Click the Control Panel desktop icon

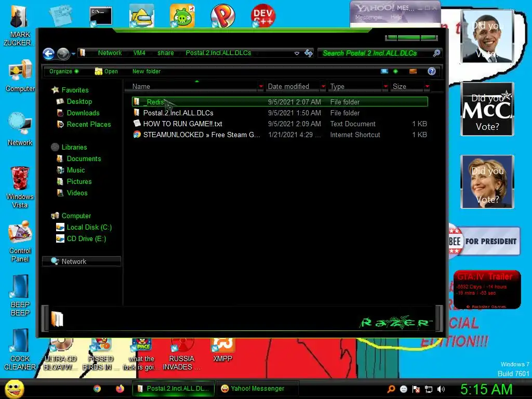coord(20,242)
